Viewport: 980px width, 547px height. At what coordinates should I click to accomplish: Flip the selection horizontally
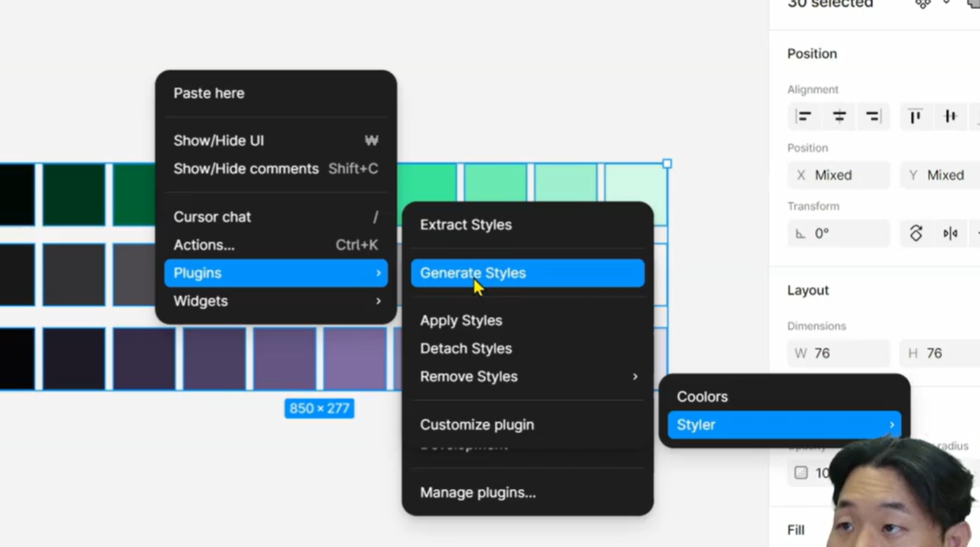point(950,234)
